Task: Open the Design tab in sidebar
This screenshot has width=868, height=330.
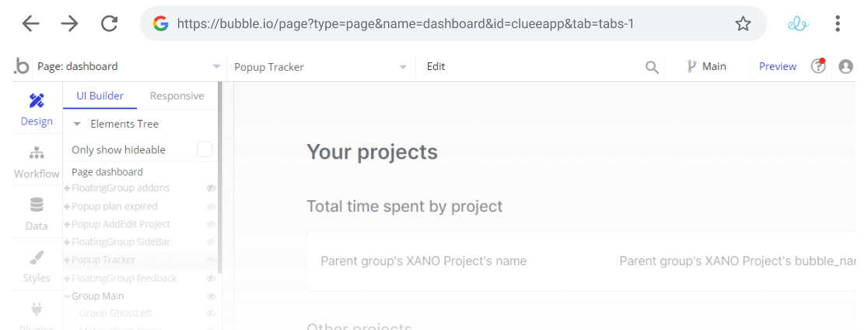Action: coord(37,109)
